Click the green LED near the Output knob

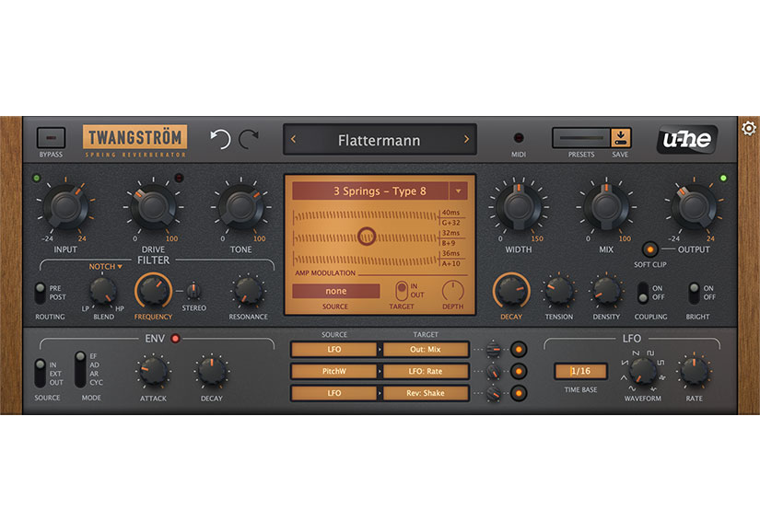pyautogui.click(x=723, y=179)
